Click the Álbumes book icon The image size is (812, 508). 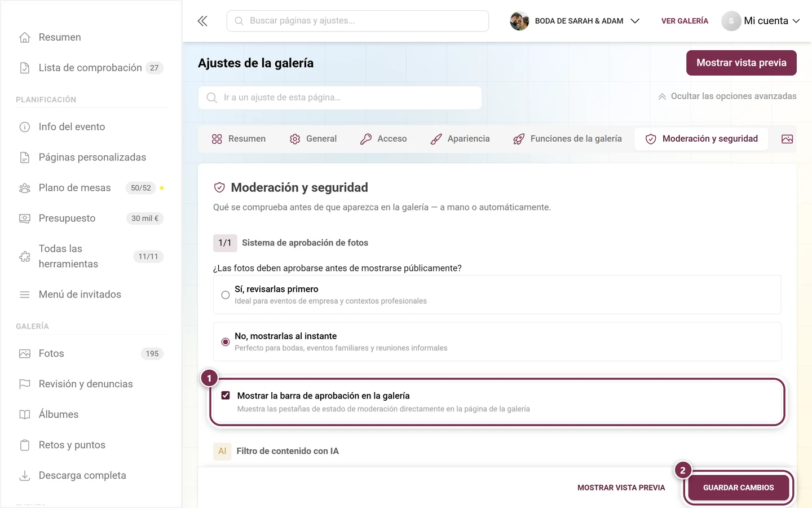point(25,415)
